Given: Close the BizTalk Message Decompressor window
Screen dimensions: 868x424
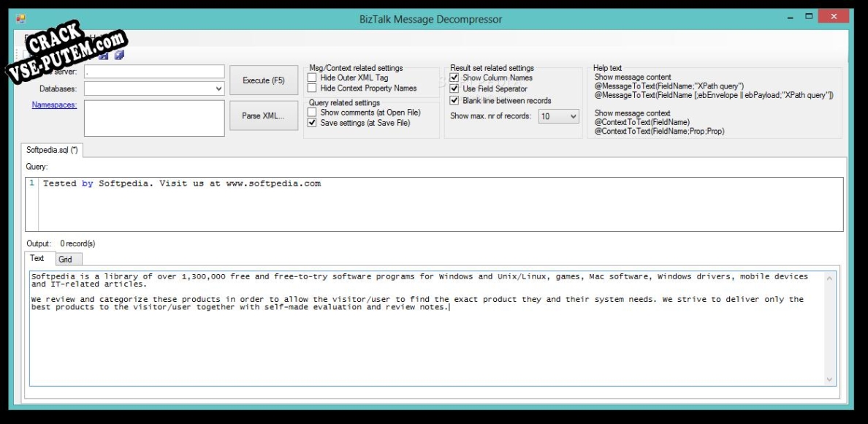Looking at the screenshot, I should pyautogui.click(x=835, y=17).
